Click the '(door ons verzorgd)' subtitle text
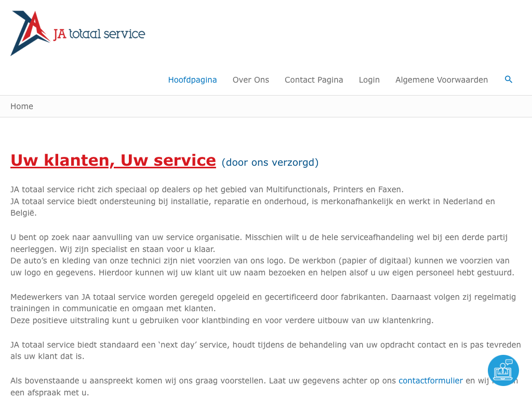The image size is (532, 399). [270, 163]
